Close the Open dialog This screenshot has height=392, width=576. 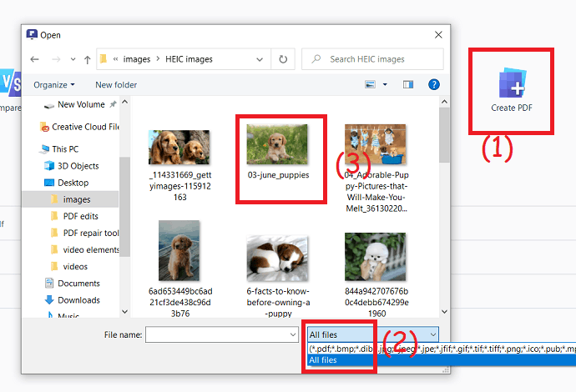pos(438,35)
